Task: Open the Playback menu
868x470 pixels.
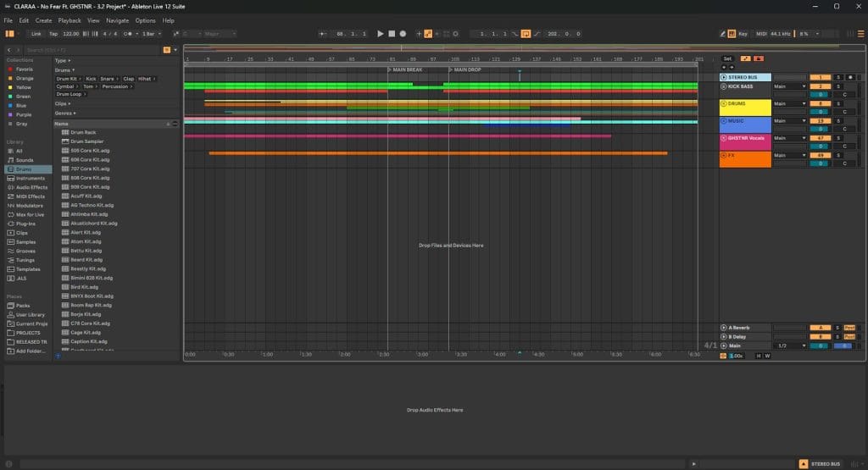Action: coord(70,19)
